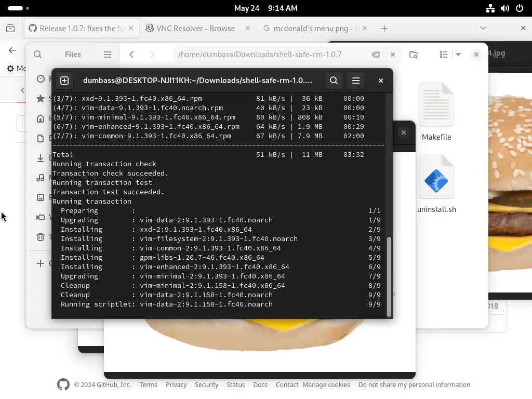
Task: Open Security link in GitHub footer
Action: (206, 384)
